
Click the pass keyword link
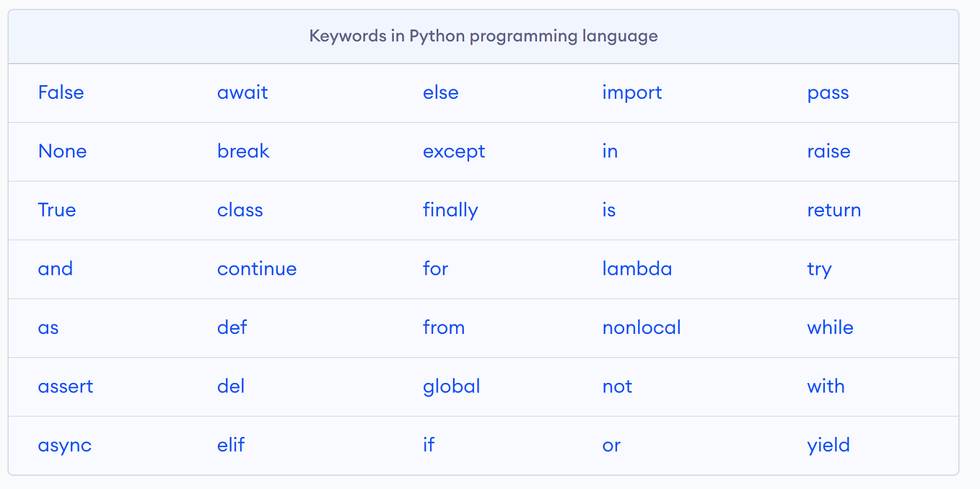(x=828, y=92)
